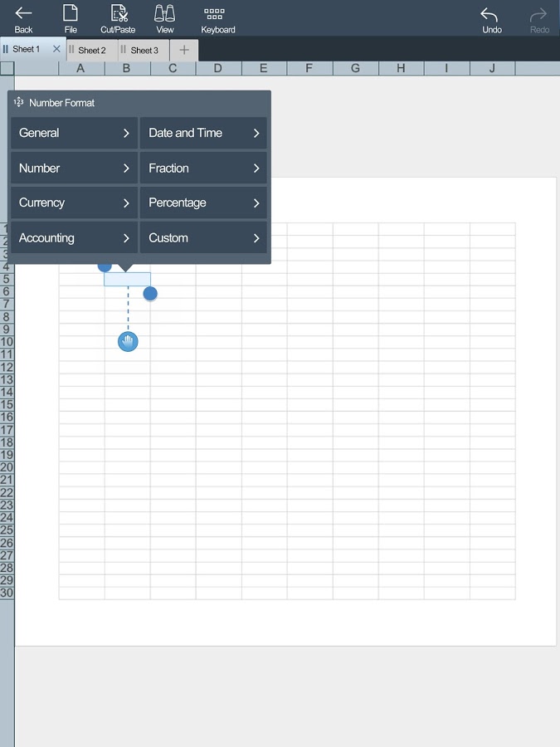Image resolution: width=560 pixels, height=747 pixels.
Task: Expand the General format options
Action: (x=75, y=133)
